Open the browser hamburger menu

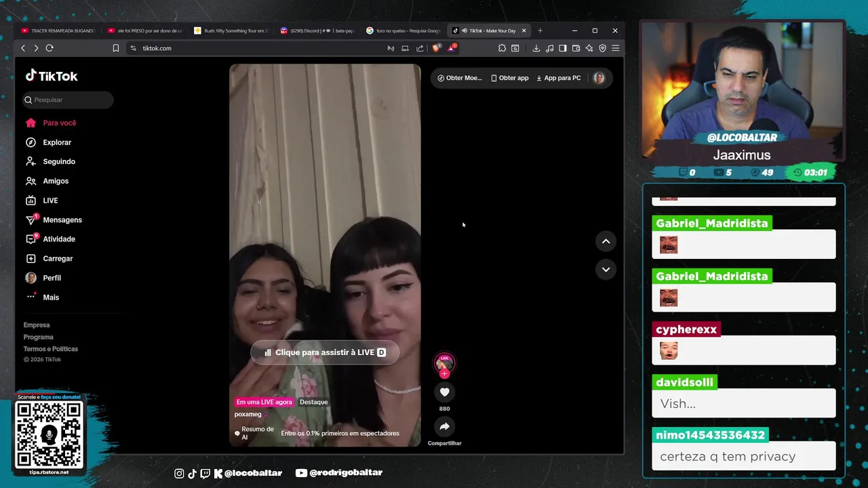(x=615, y=48)
